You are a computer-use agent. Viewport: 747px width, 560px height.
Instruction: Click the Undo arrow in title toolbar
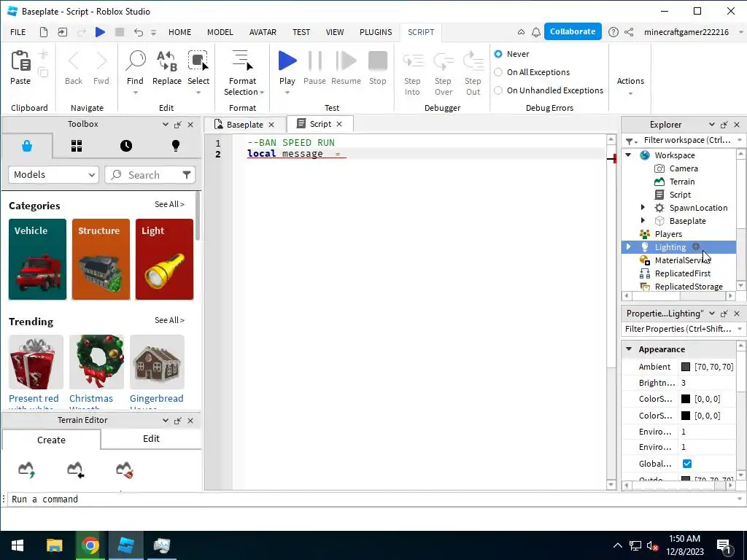138,32
